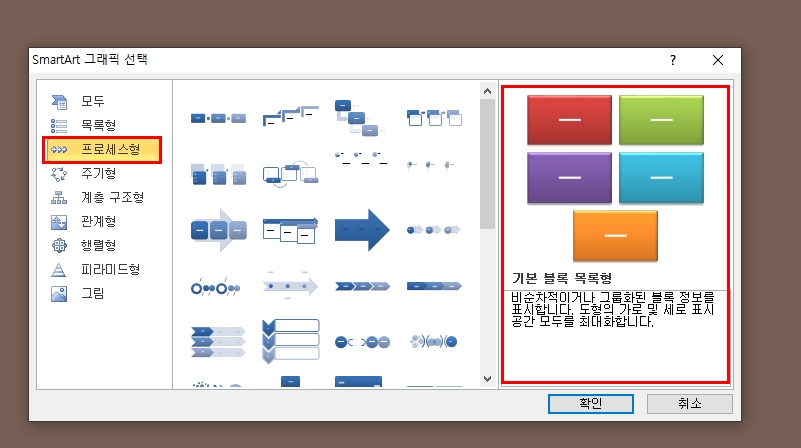Choose the table boxes with arrow layout
Viewport: 801px width, 448px height.
pos(290,230)
